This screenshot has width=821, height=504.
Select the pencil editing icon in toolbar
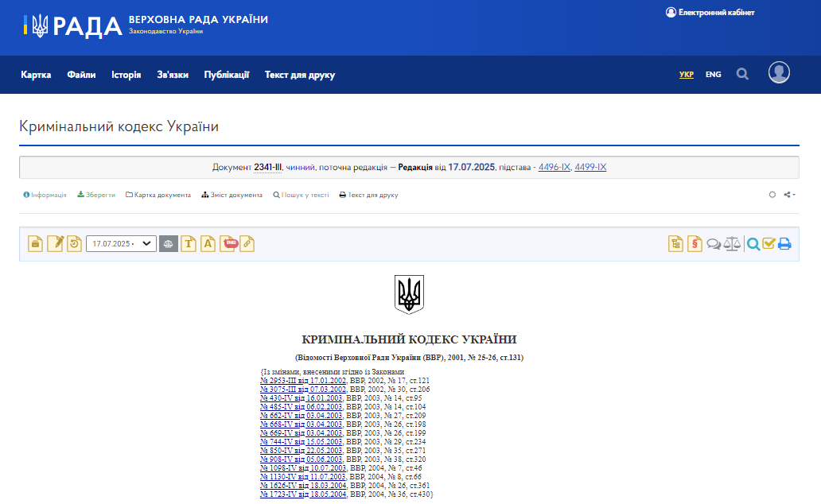55,243
